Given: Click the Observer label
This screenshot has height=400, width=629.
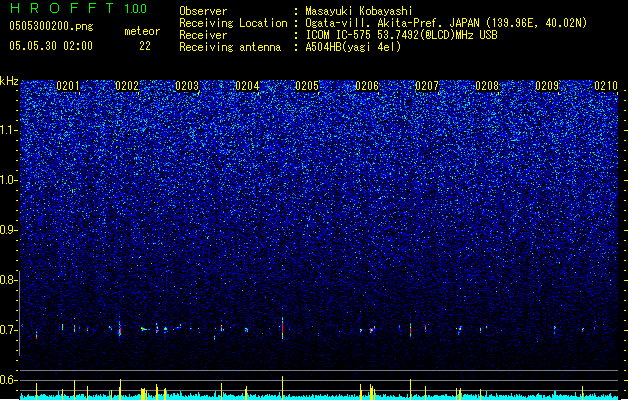Looking at the screenshot, I should click(203, 11).
